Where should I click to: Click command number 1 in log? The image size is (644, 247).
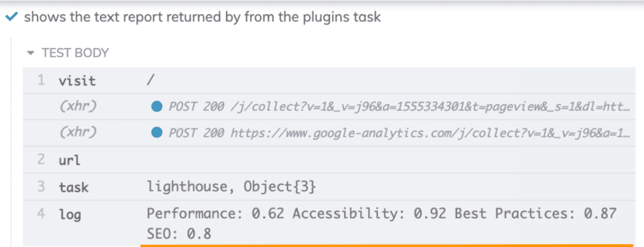pyautogui.click(x=41, y=80)
